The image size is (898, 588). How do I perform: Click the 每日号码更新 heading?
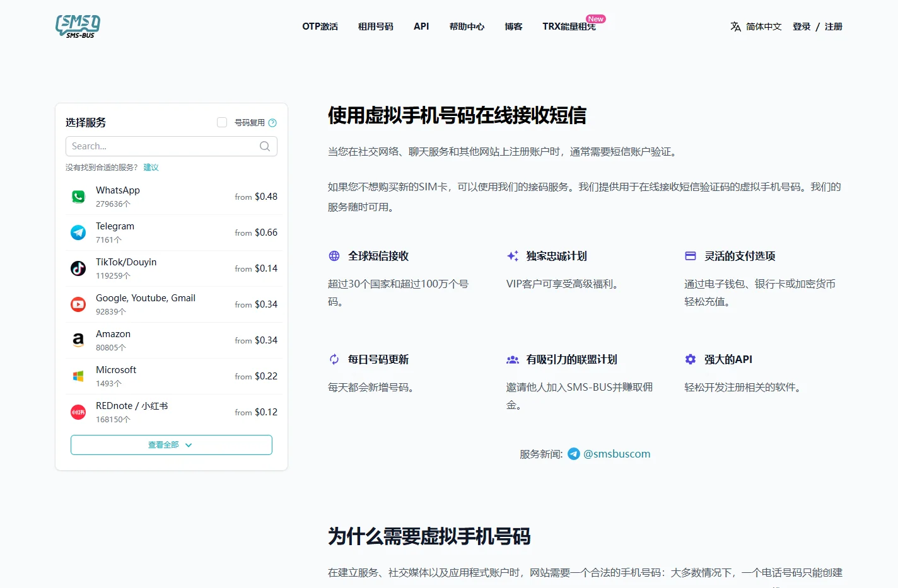(378, 359)
